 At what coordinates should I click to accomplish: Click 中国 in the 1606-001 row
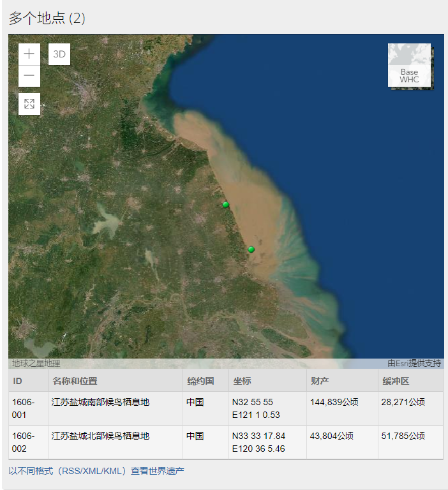pos(195,402)
